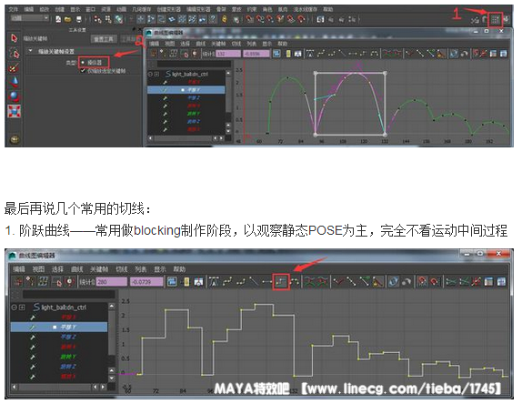Click stats value field showing -0.0739
532x404 pixels.
(146, 282)
